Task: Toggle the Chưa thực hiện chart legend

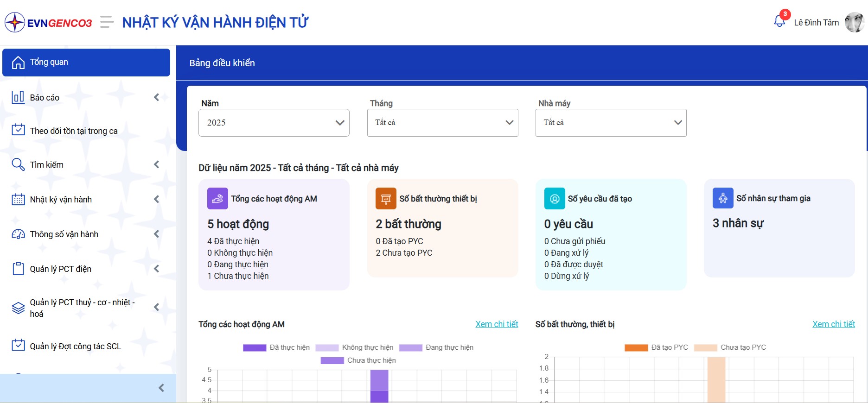Action: point(357,360)
